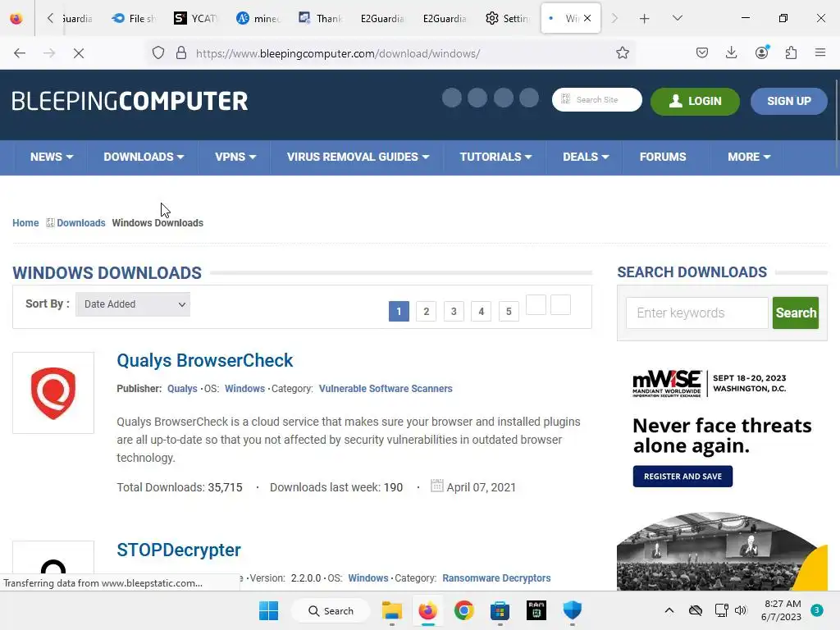Open File Explorer from taskbar

[x=391, y=610]
